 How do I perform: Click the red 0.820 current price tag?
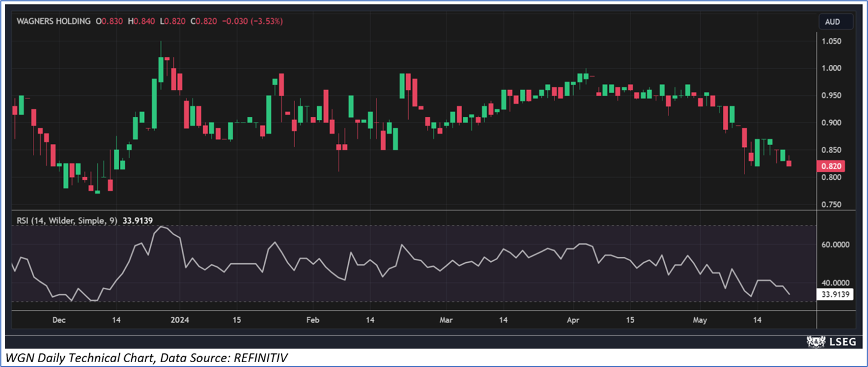(831, 166)
